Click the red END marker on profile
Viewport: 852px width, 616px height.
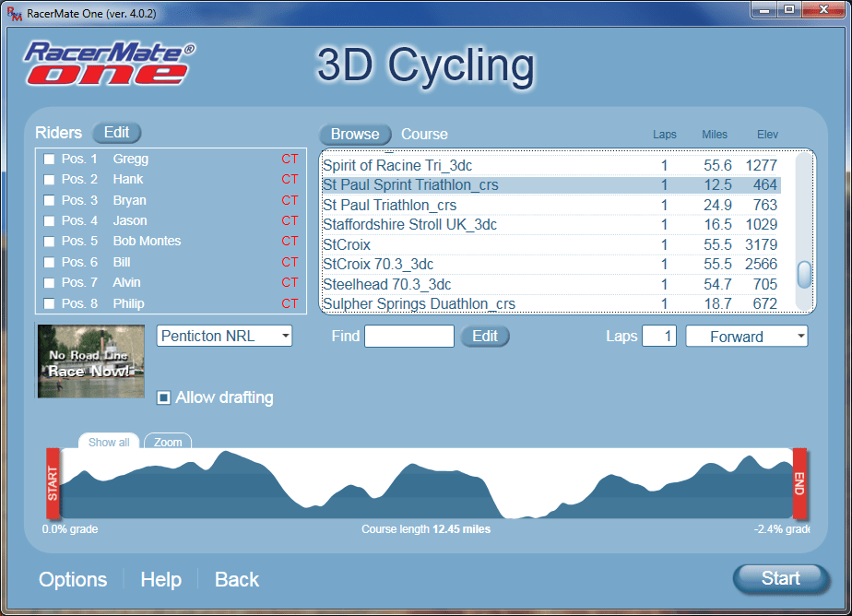(799, 483)
